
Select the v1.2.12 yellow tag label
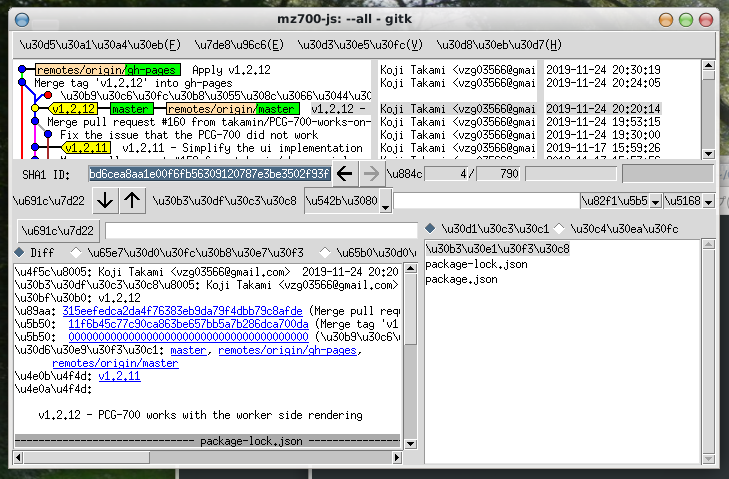[73, 109]
